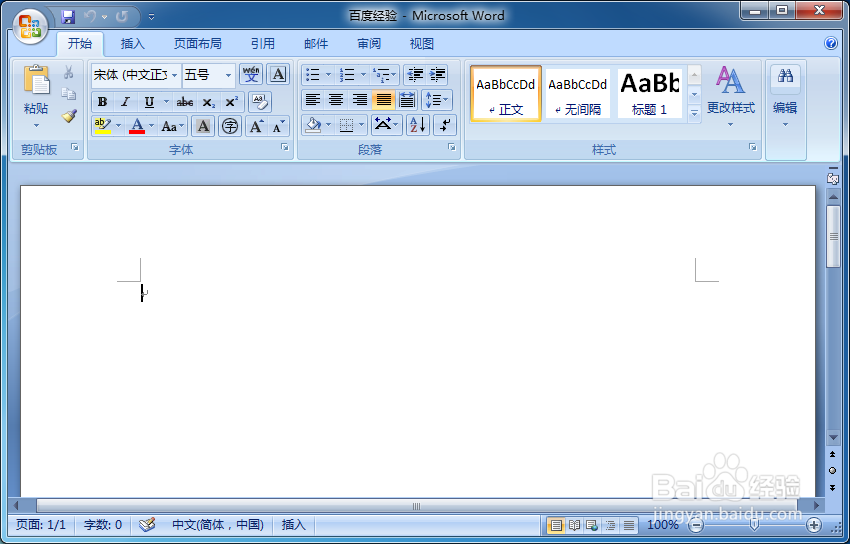850x544 pixels.
Task: Switch to Full Screen Reading view
Action: click(574, 525)
